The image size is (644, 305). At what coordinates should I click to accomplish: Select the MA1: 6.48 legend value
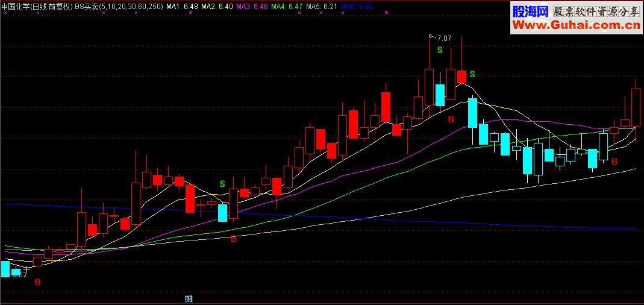182,7
